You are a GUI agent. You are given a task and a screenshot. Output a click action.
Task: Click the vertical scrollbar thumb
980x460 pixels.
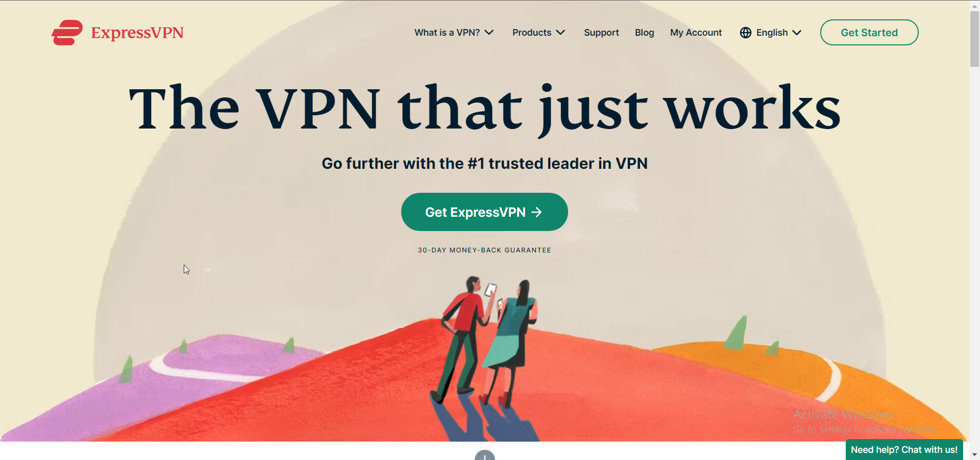[974, 39]
